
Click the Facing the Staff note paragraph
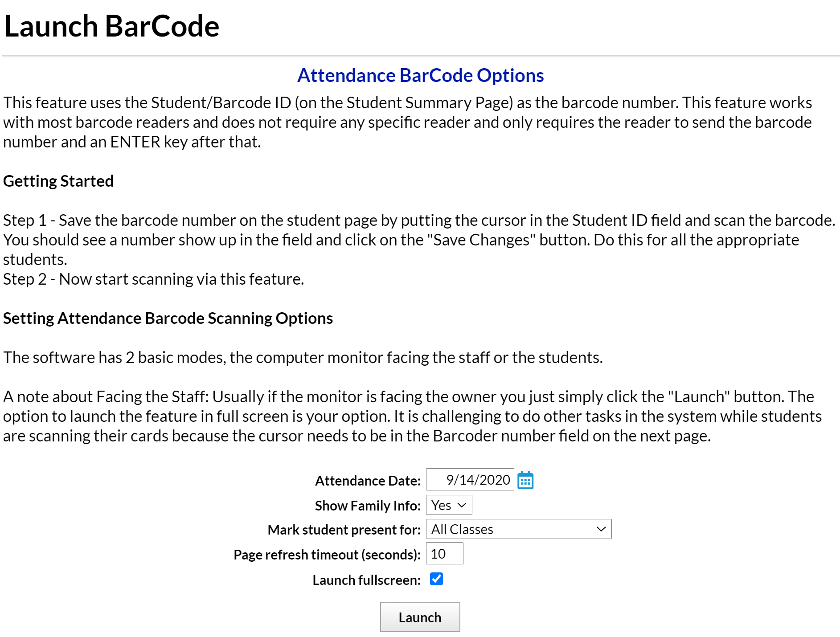[412, 416]
